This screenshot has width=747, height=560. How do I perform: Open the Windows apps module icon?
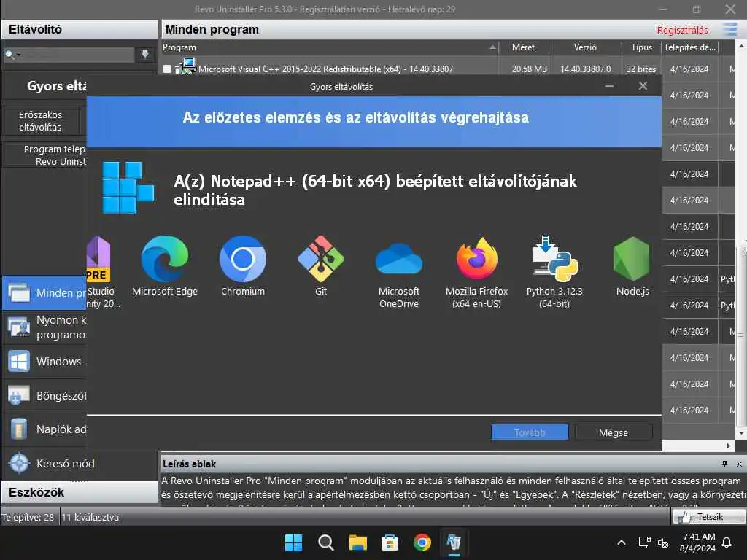coord(19,362)
